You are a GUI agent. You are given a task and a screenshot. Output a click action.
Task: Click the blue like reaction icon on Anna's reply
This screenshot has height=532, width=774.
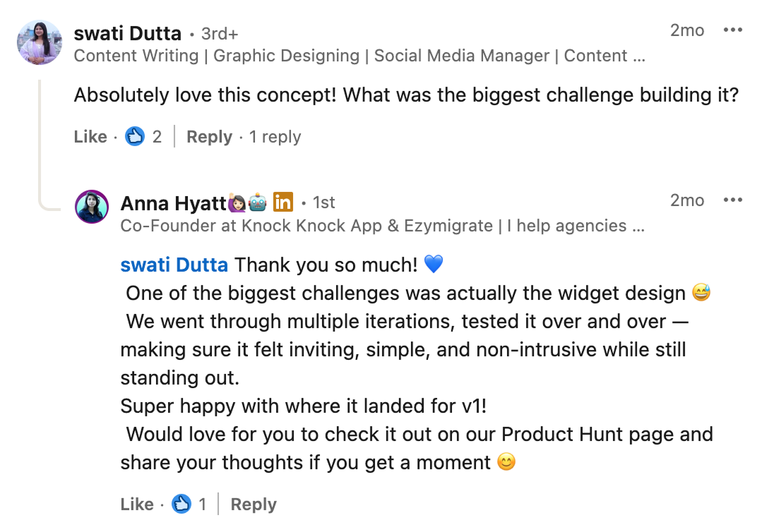click(x=182, y=504)
